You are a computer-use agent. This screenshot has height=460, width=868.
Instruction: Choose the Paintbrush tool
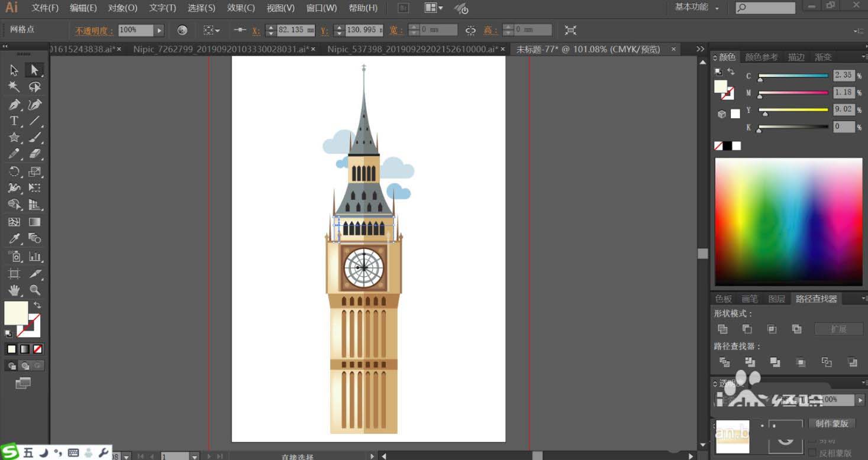point(34,137)
